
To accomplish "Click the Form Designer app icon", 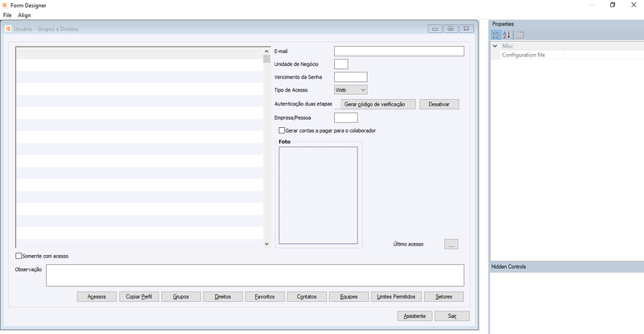I will pyautogui.click(x=5, y=5).
